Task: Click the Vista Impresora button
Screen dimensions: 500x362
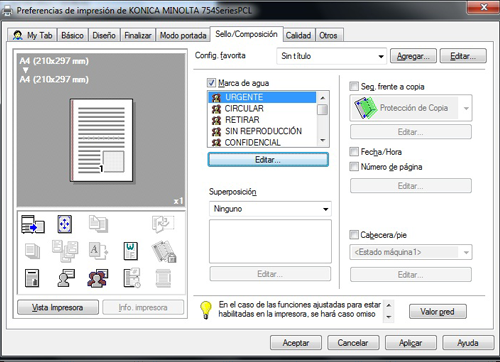Action: [58, 307]
